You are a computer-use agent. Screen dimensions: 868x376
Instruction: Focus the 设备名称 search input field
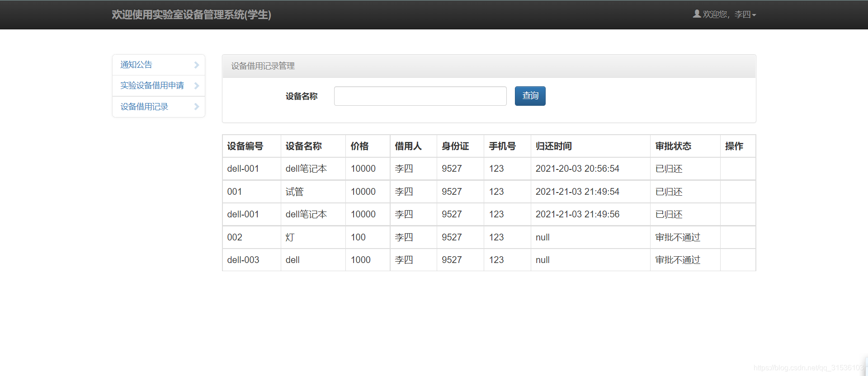[420, 96]
